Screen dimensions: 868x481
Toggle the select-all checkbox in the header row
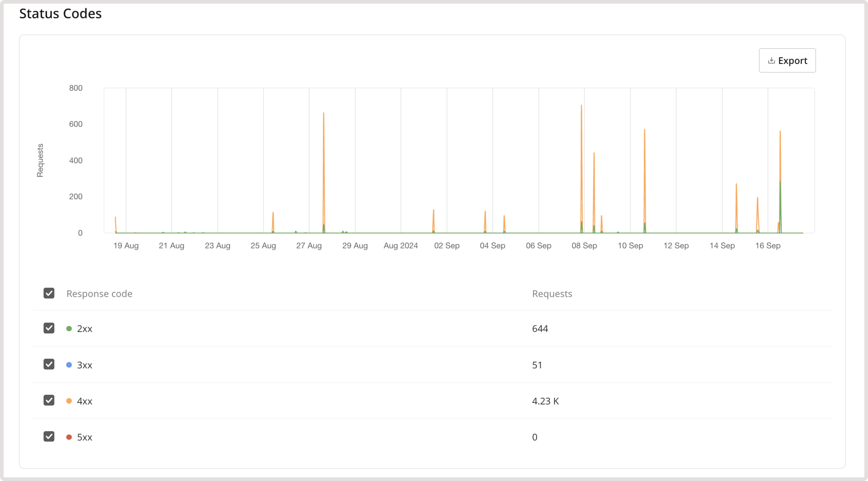click(49, 293)
